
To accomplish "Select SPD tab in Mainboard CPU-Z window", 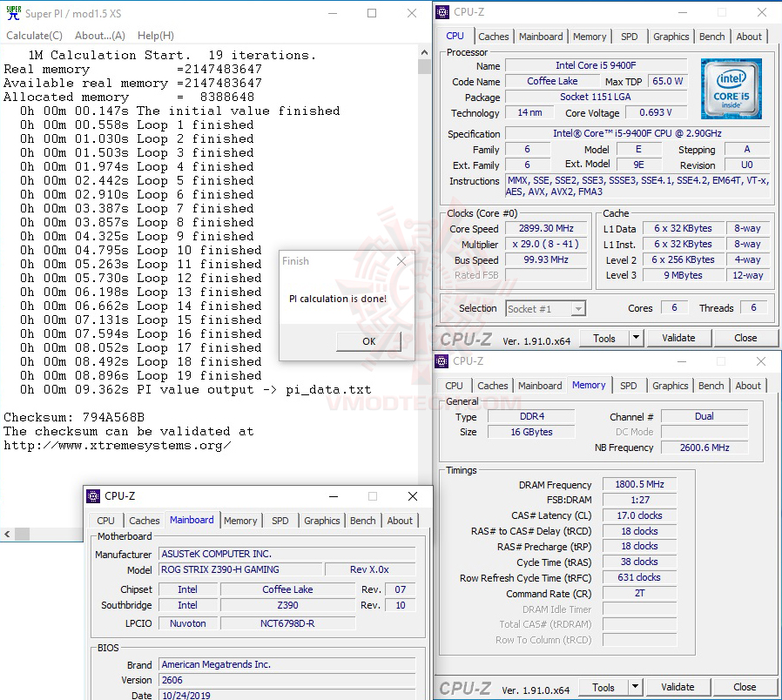I will 280,521.
